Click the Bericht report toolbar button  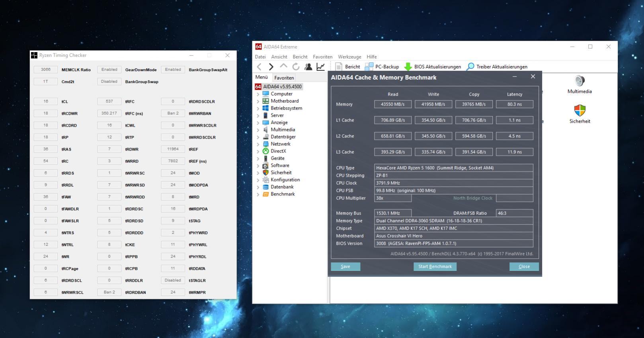click(348, 67)
